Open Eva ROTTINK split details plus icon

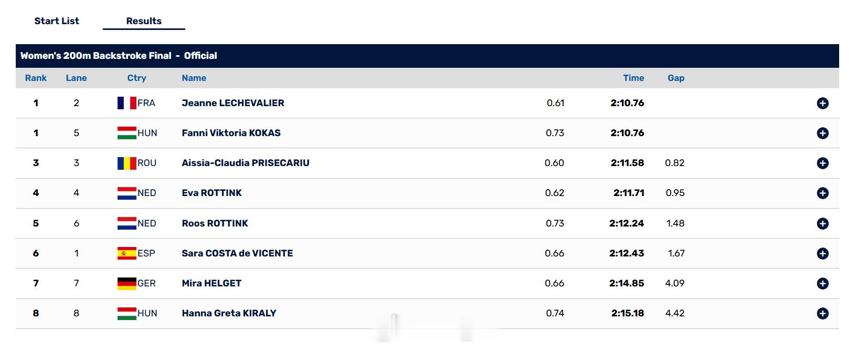pos(822,193)
